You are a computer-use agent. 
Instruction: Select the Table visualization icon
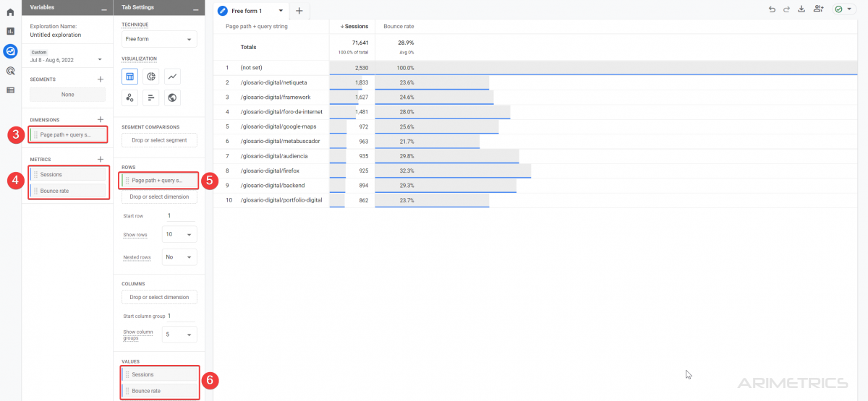point(130,77)
